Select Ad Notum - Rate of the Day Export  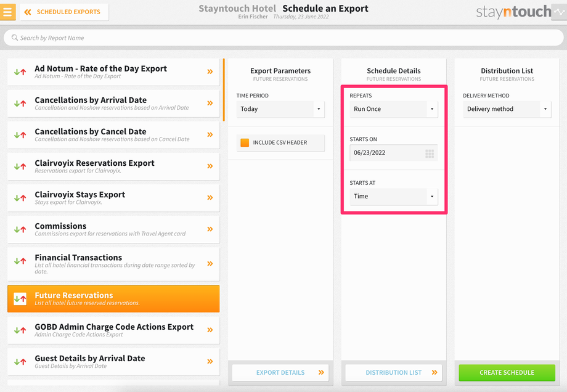point(113,72)
